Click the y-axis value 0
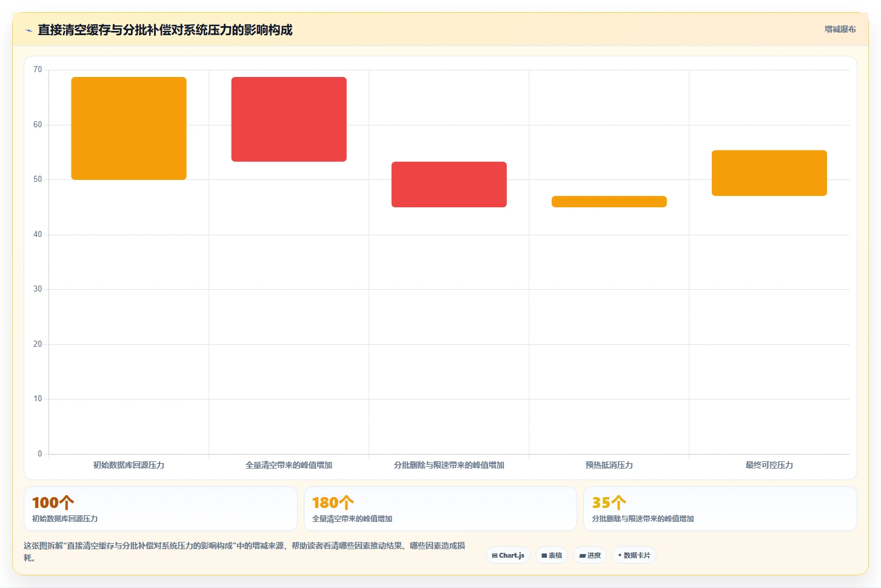This screenshot has height=588, width=881. click(x=40, y=454)
